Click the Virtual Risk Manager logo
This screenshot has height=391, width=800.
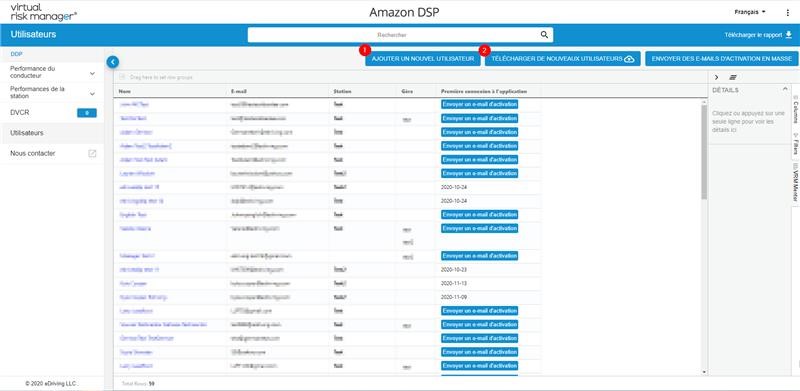click(x=43, y=12)
